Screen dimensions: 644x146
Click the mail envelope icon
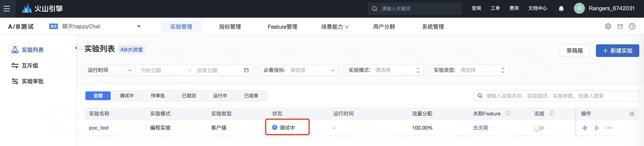coord(620,26)
